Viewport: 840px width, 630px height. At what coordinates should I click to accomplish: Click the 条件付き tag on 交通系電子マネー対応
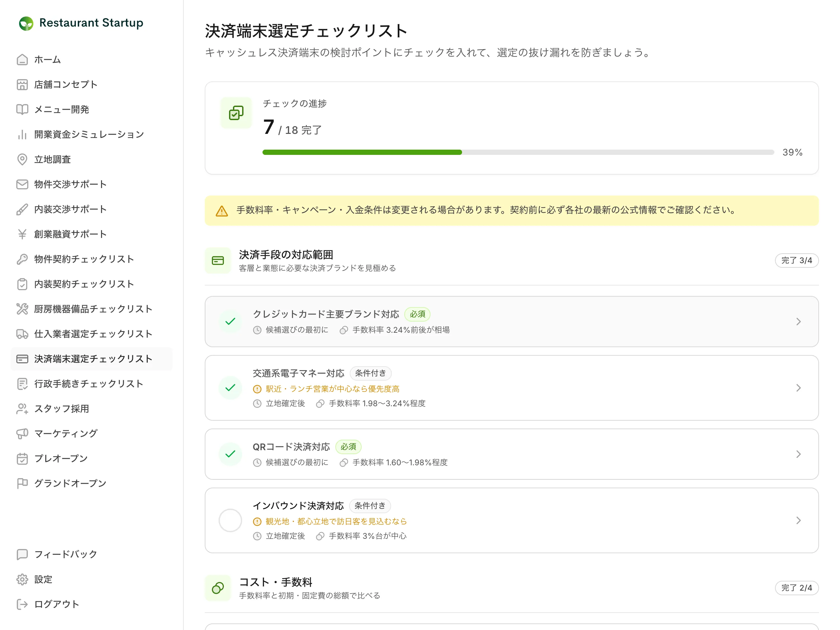(x=370, y=373)
